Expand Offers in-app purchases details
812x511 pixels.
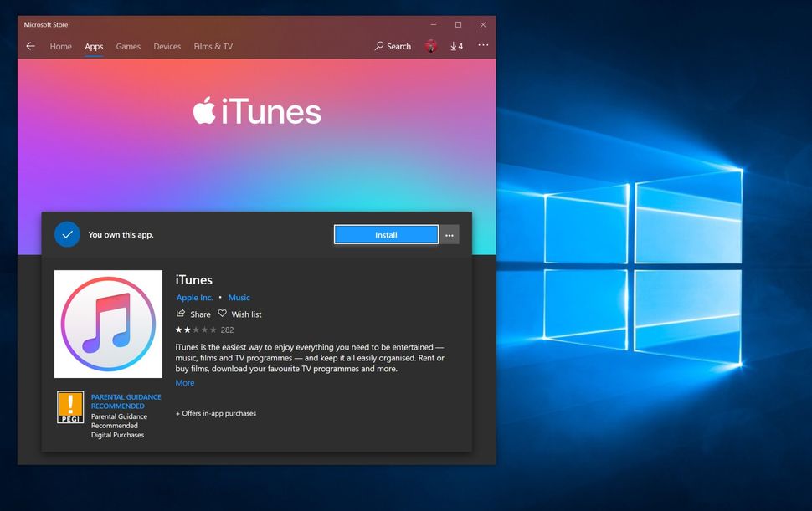tap(214, 412)
